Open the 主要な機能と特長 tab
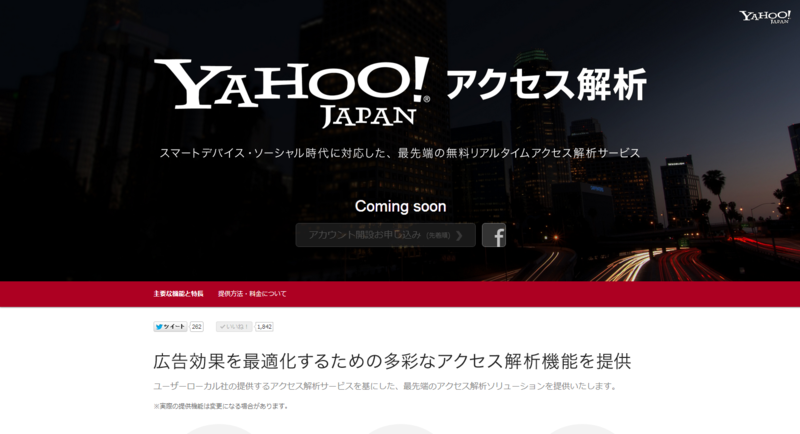The image size is (800, 434). click(x=178, y=294)
